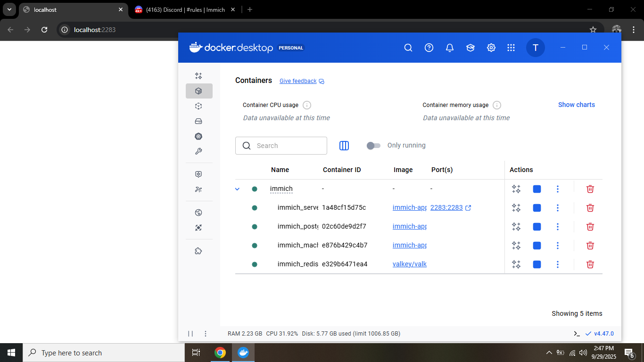Open more options for the immich stack
The image size is (644, 362).
click(x=558, y=189)
